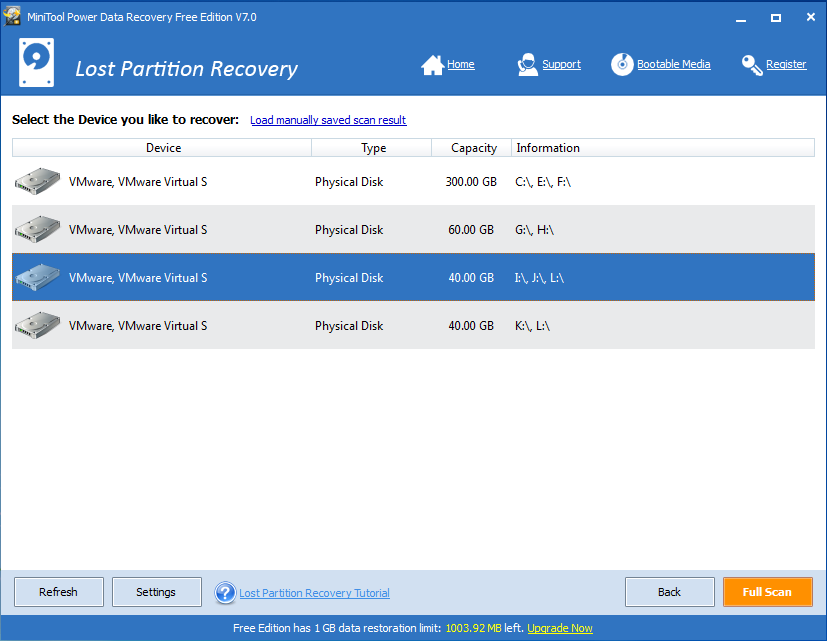Screen dimensions: 827x641
Task: Click Physical Disk type in 300.00 GB row
Action: tap(349, 181)
